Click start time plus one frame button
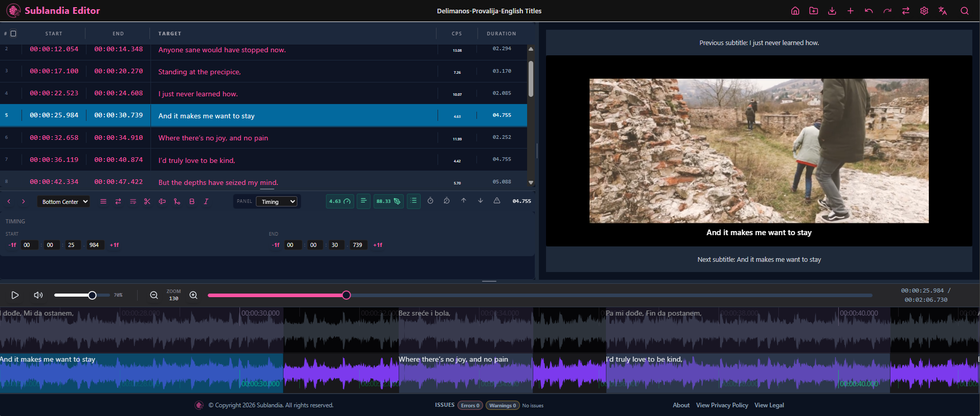Image resolution: width=980 pixels, height=416 pixels. (x=114, y=245)
